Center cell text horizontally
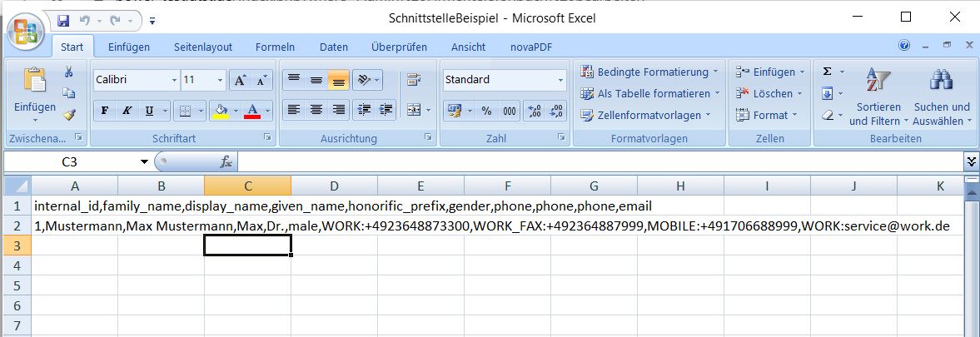The width and height of the screenshot is (980, 337). click(316, 110)
